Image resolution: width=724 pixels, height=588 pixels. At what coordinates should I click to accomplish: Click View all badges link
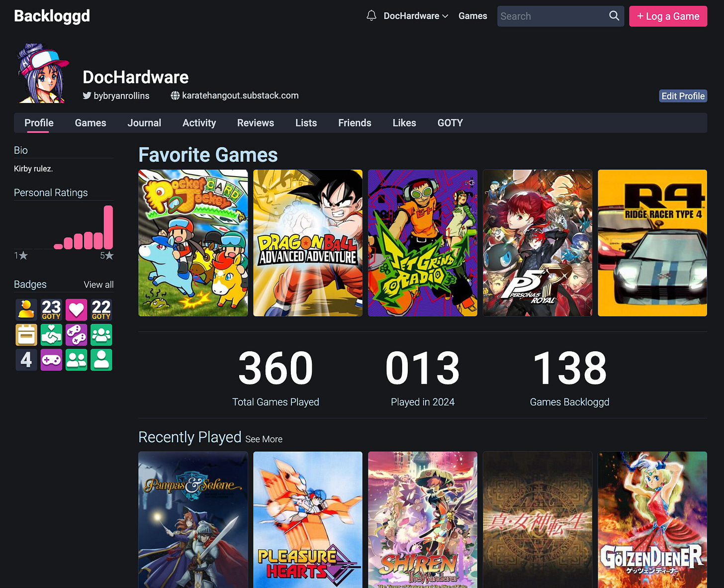(x=98, y=285)
